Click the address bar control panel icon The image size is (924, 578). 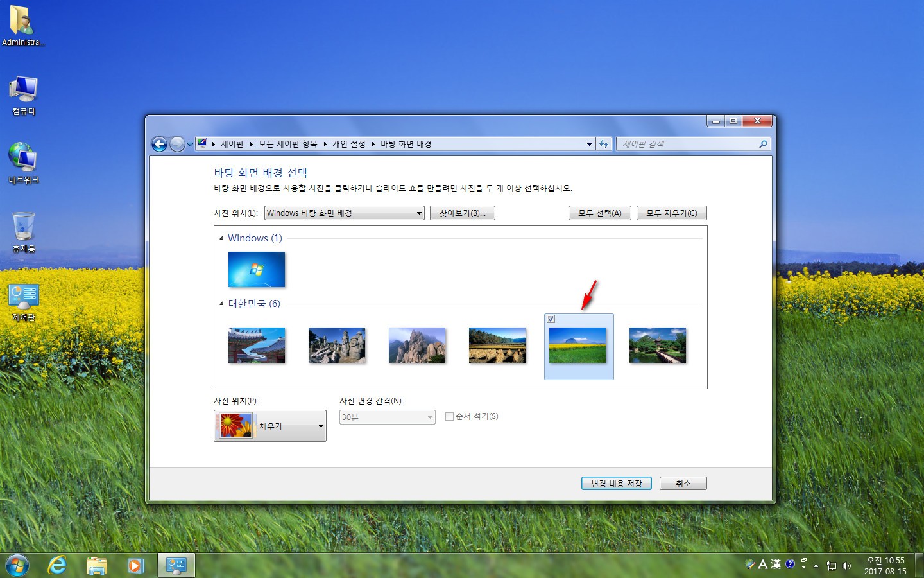click(x=202, y=143)
